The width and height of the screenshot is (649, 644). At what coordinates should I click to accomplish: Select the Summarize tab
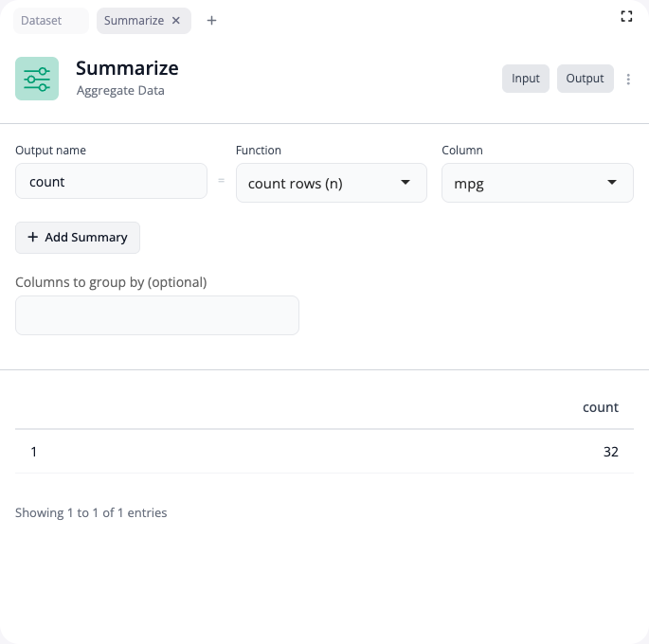coord(134,20)
